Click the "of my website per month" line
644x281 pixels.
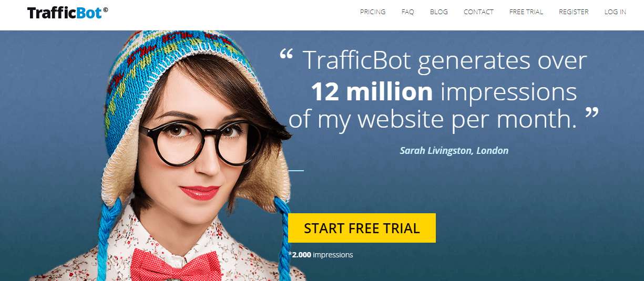point(433,119)
